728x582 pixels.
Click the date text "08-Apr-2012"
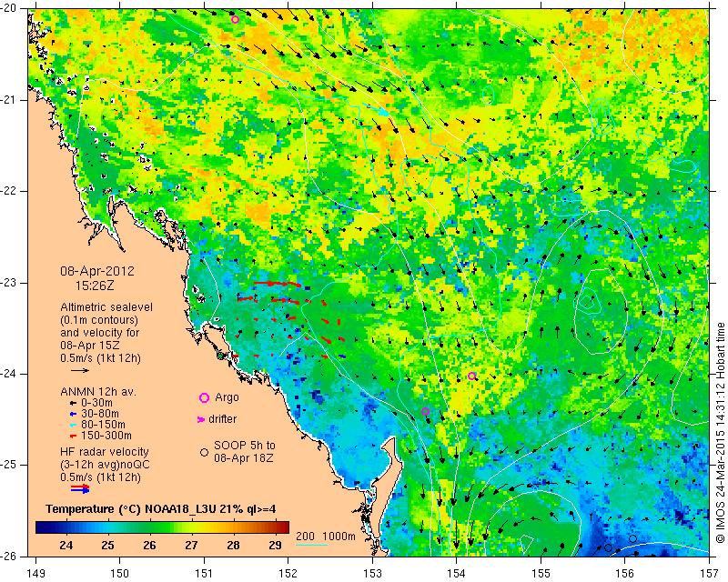[x=97, y=271]
